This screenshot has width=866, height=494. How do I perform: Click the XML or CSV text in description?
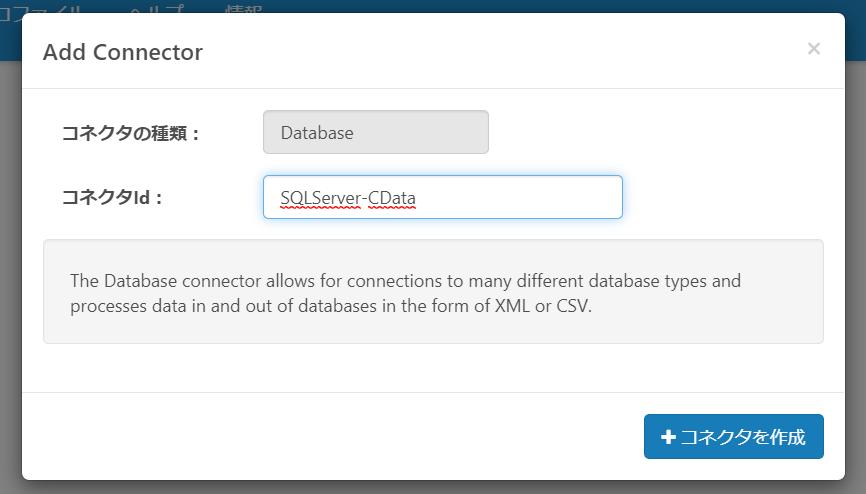(x=543, y=306)
